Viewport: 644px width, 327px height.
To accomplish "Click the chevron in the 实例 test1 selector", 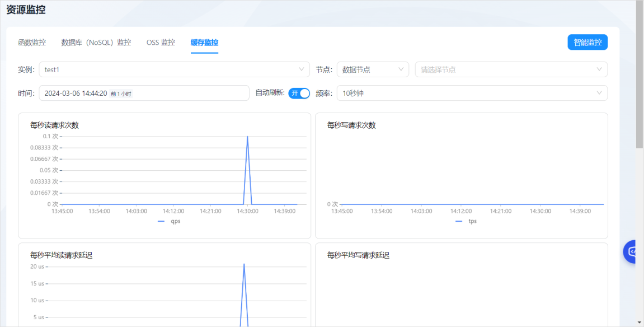I will coord(302,69).
